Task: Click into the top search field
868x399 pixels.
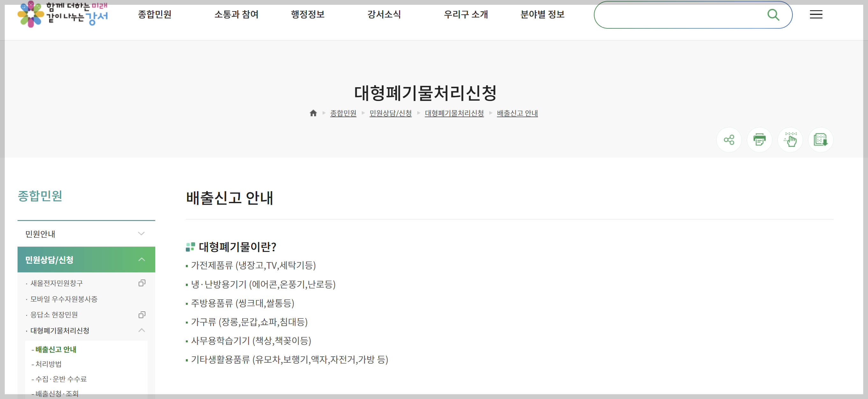Action: click(x=677, y=15)
